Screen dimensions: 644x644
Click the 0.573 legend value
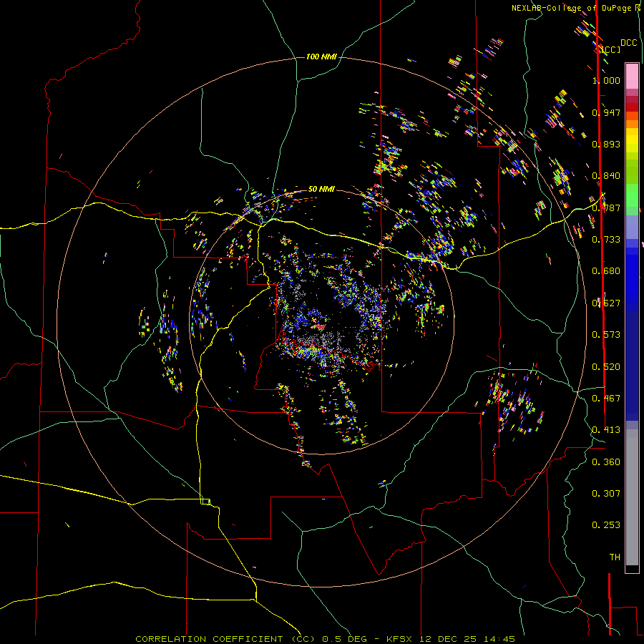point(606,335)
